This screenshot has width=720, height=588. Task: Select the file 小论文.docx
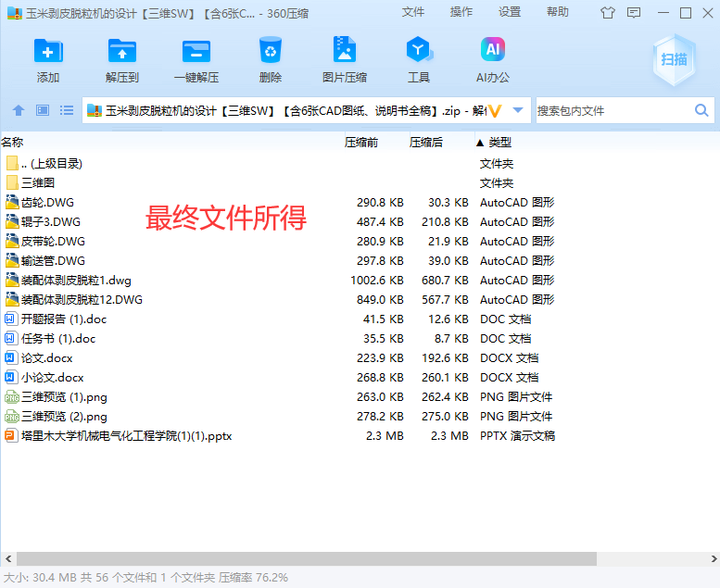click(x=52, y=377)
